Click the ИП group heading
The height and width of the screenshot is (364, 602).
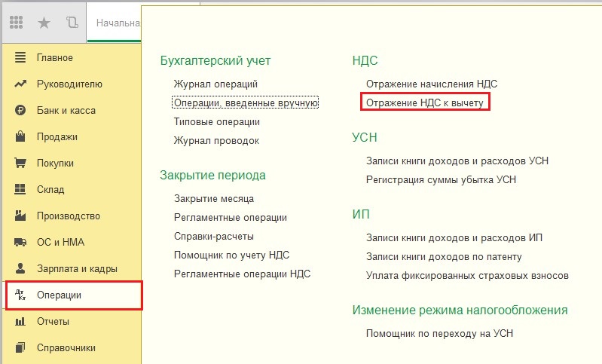(361, 214)
